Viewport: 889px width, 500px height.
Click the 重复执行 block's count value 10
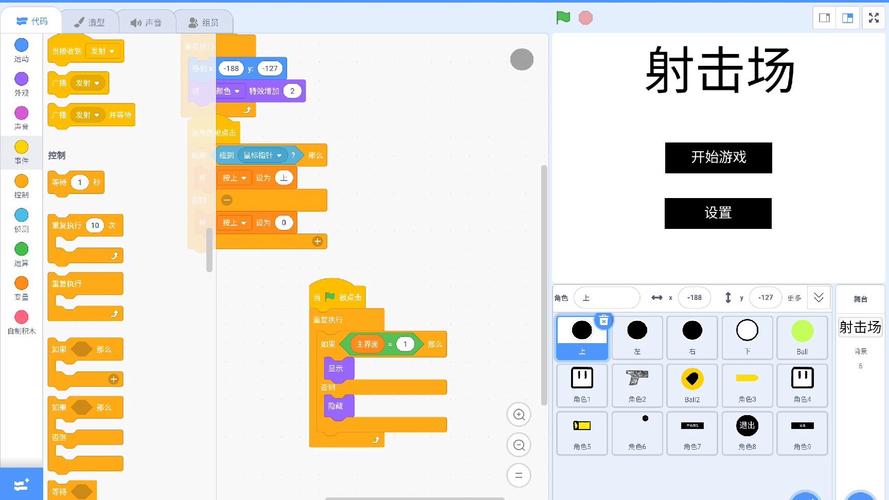coord(95,226)
